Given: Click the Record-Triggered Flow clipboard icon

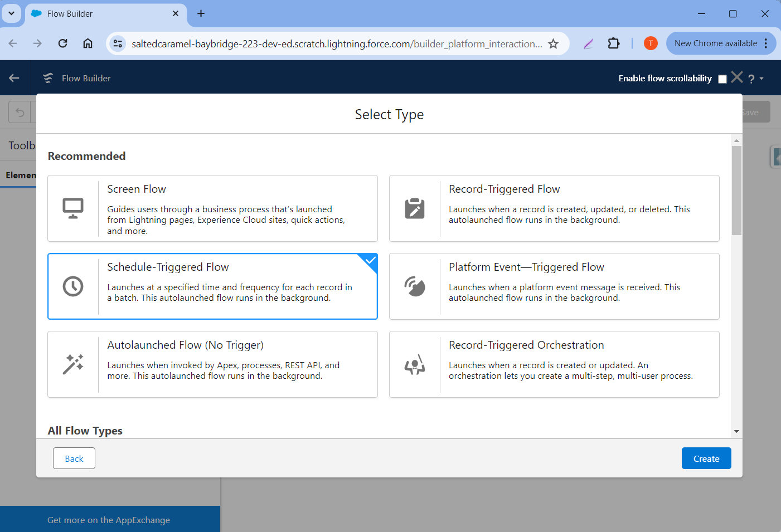Looking at the screenshot, I should click(x=415, y=208).
